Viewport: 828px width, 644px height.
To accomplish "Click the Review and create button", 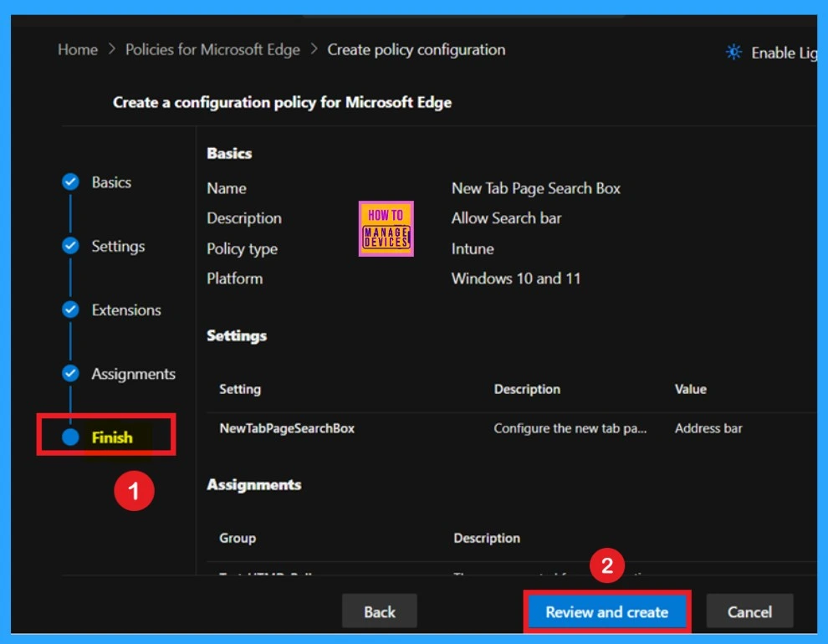I will click(x=606, y=612).
